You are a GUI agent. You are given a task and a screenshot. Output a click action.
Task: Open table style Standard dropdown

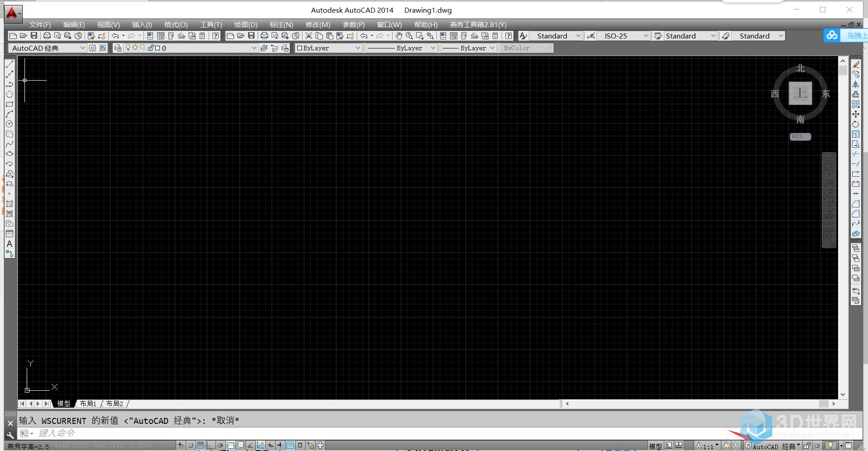click(x=713, y=36)
